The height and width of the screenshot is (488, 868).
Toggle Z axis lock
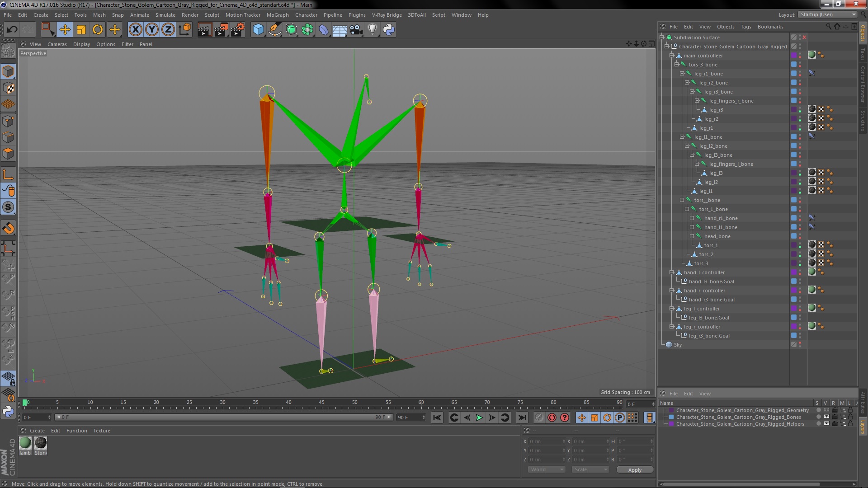(168, 30)
